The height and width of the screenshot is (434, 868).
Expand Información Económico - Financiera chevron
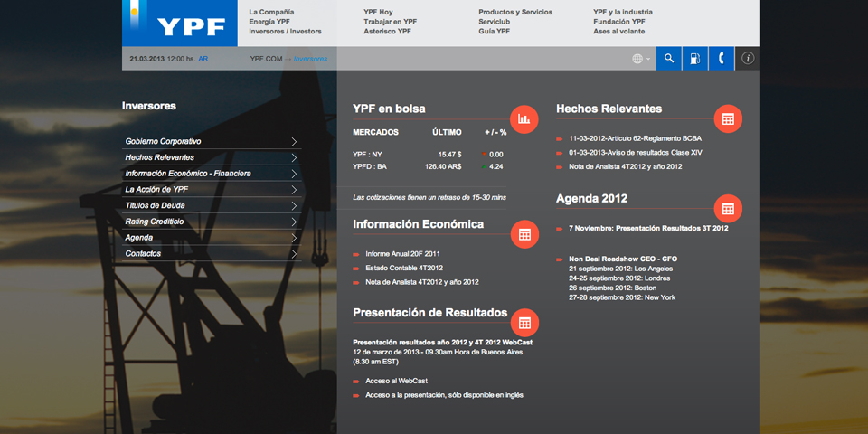point(294,174)
